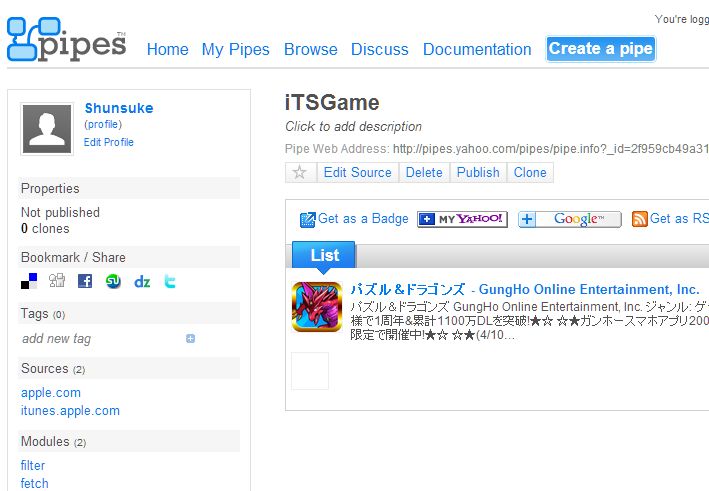Share via the DZone dz icon
The height and width of the screenshot is (491, 709).
[142, 282]
